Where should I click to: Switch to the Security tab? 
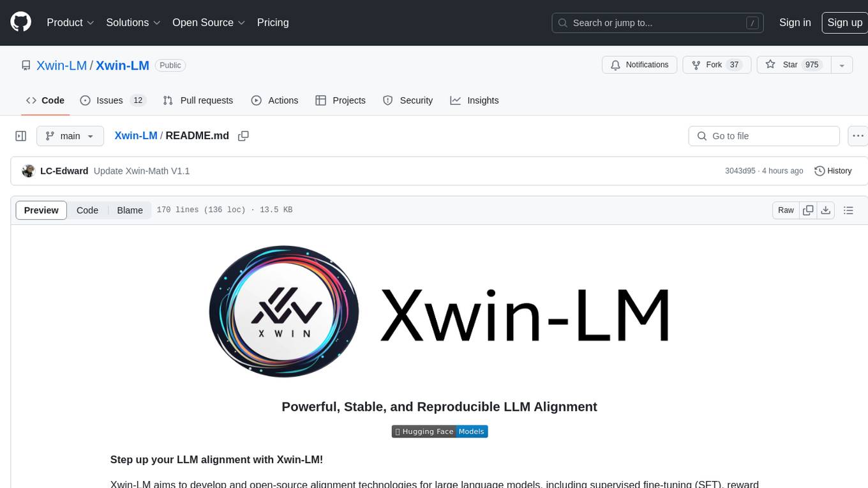408,100
